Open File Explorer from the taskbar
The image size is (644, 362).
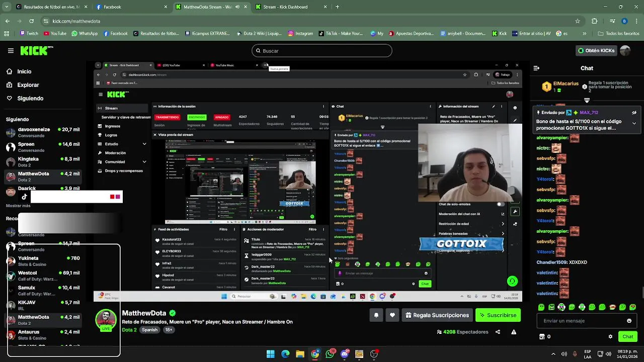pos(300,354)
